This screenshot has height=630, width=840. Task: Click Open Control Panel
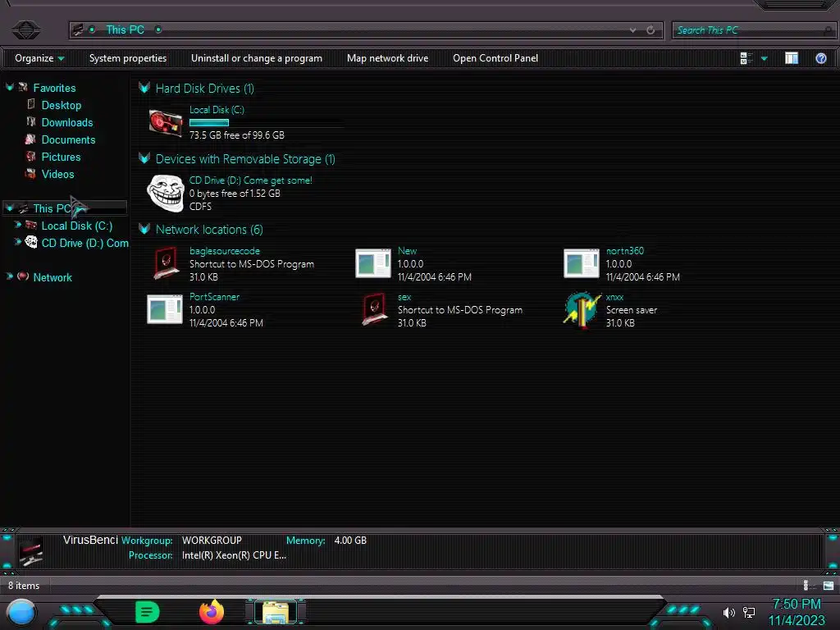click(495, 58)
